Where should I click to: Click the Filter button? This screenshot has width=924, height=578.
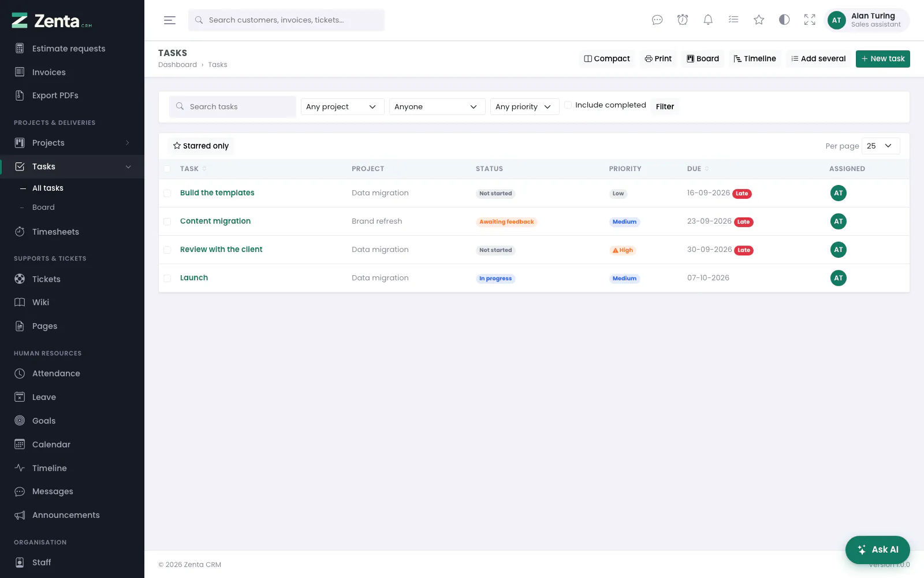665,107
